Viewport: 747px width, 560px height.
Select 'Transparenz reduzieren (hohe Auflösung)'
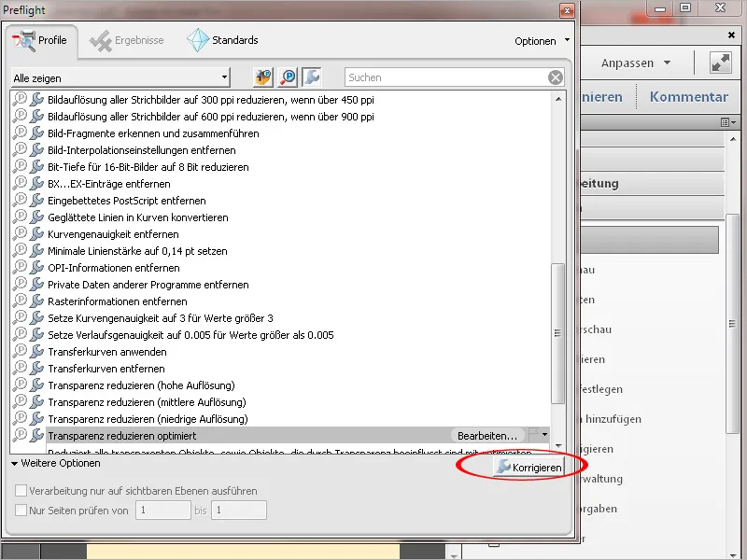point(141,385)
